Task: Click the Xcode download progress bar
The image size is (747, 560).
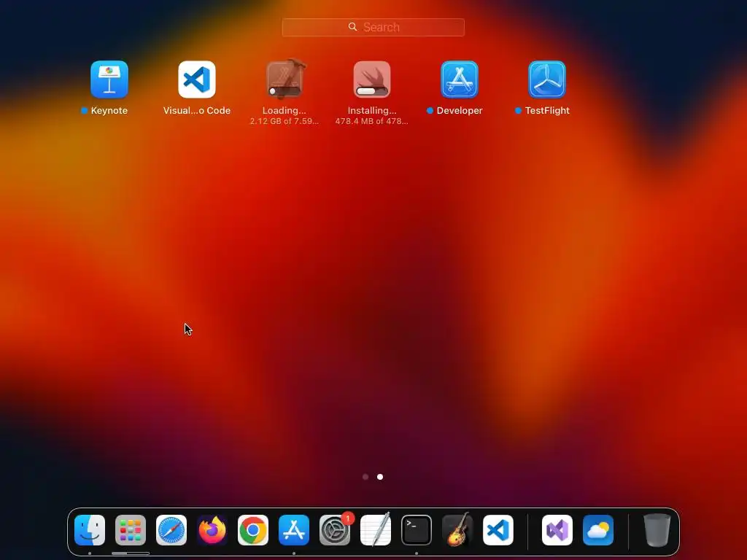Action: pyautogui.click(x=285, y=91)
